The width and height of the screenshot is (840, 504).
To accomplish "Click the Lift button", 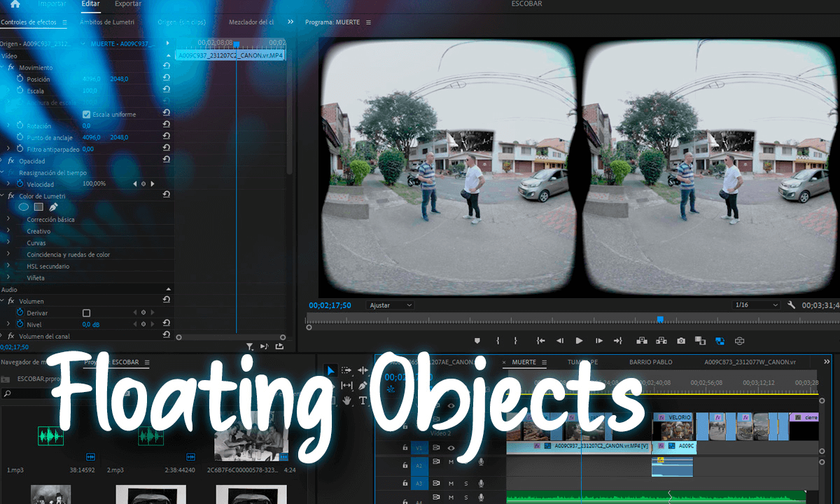I will click(641, 341).
